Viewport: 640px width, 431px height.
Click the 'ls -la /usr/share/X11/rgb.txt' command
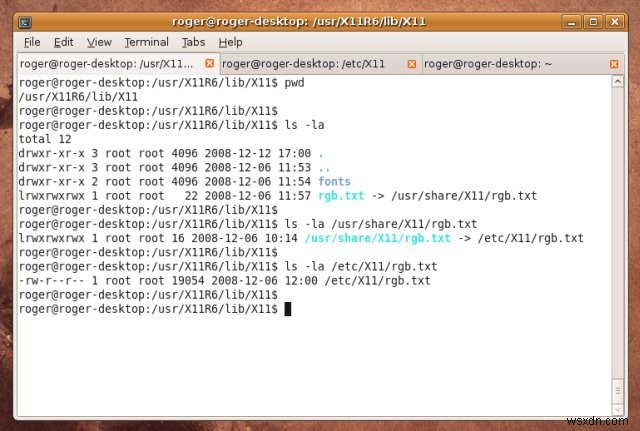coord(381,224)
